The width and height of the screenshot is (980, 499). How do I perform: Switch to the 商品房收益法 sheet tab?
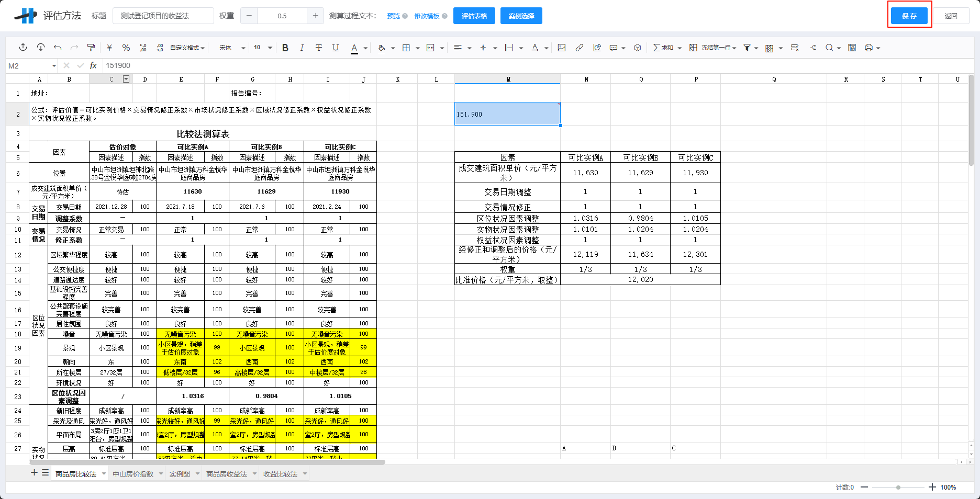(226, 473)
